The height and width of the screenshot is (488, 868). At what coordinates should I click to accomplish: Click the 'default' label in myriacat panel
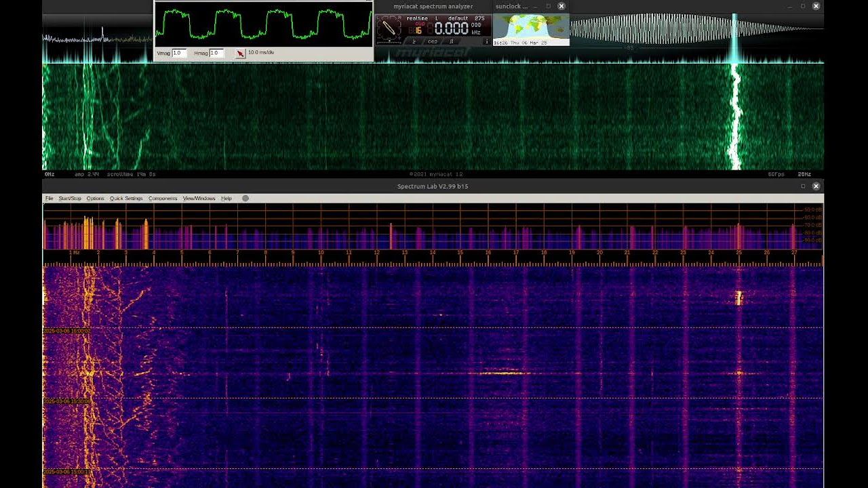pos(458,18)
